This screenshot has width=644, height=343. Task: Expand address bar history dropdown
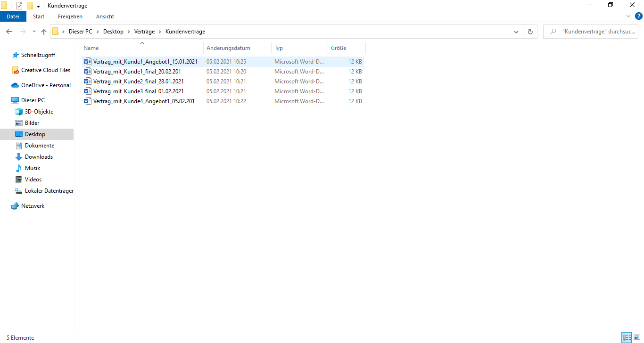pyautogui.click(x=516, y=32)
